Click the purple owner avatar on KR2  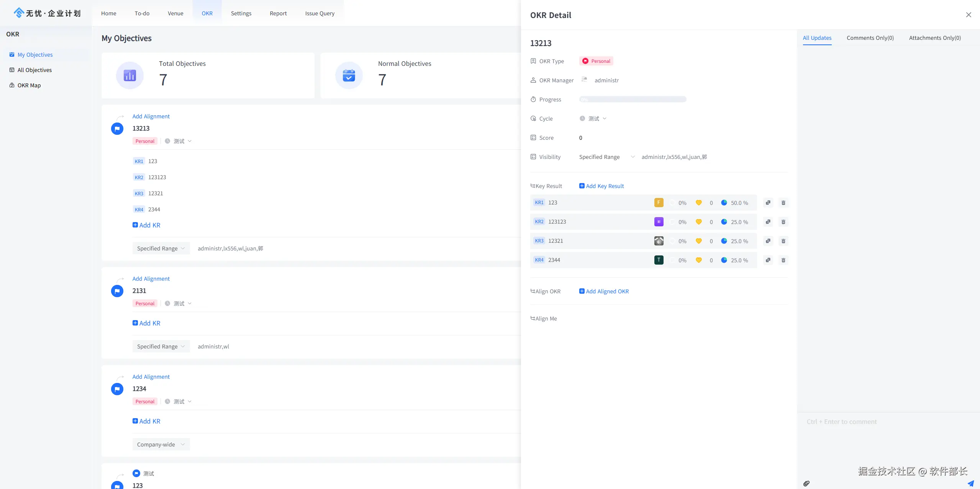[659, 222]
